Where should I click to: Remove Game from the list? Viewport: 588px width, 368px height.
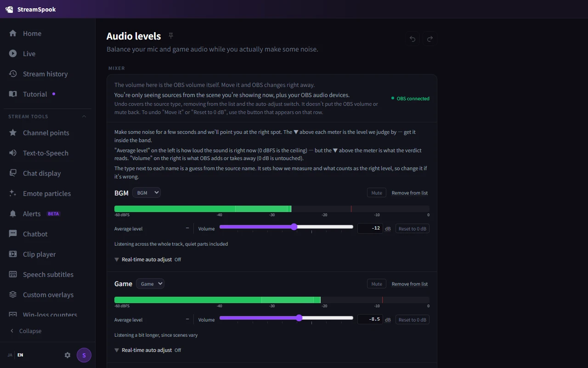[410, 284]
